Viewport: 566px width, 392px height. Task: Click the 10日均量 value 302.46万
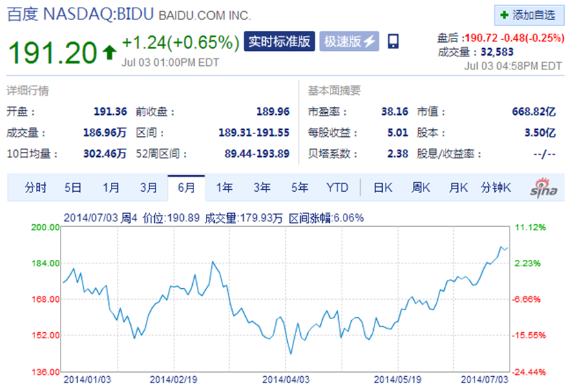(x=105, y=154)
